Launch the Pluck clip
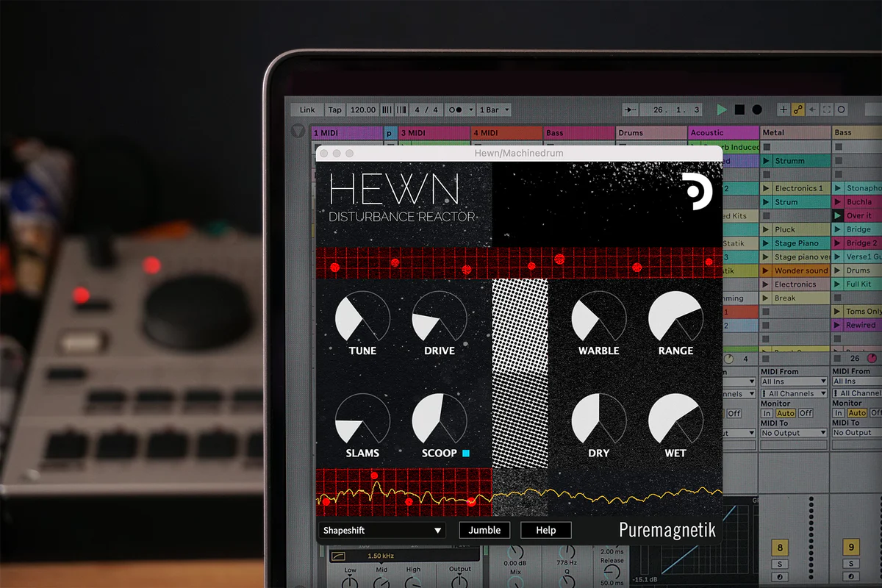 tap(766, 229)
